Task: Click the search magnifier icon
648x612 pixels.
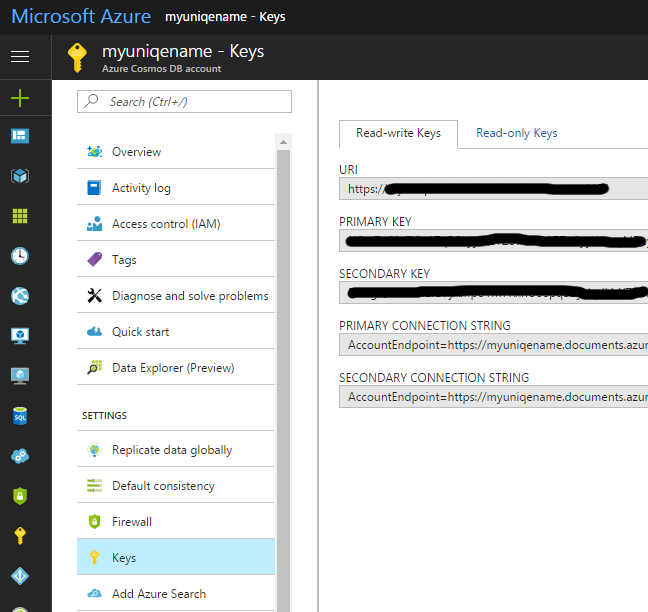Action: 91,101
